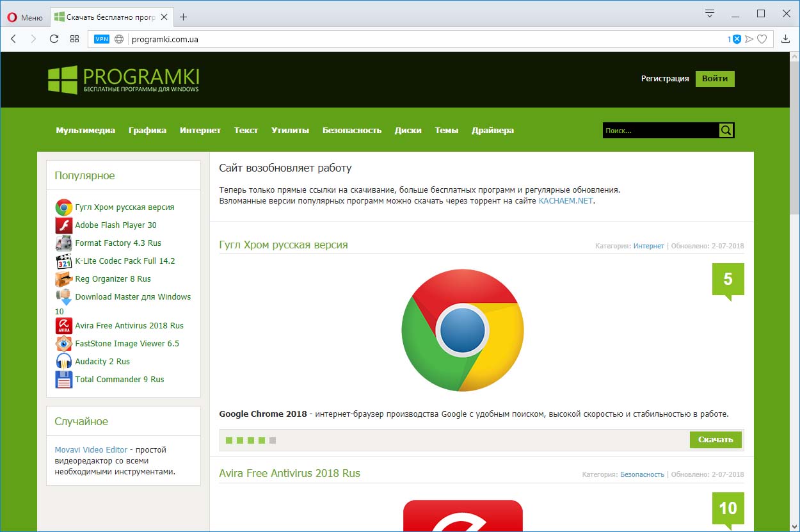Open Format Factory 4.3 Rus link

(x=118, y=243)
